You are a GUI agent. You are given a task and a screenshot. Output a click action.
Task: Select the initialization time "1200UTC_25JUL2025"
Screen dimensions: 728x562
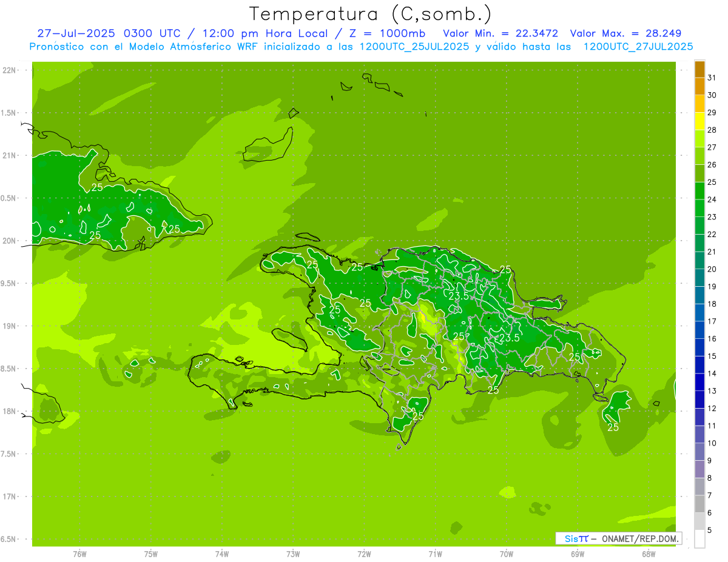(414, 47)
